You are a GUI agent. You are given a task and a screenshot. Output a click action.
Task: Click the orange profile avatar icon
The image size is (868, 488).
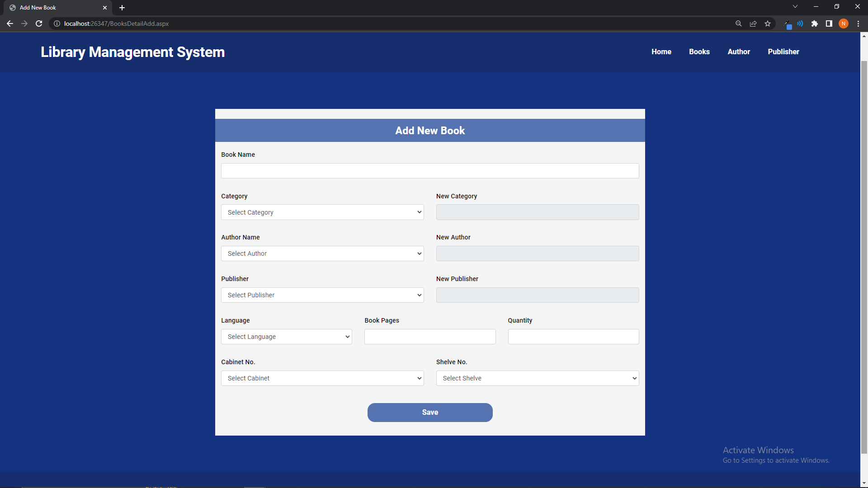click(x=844, y=23)
